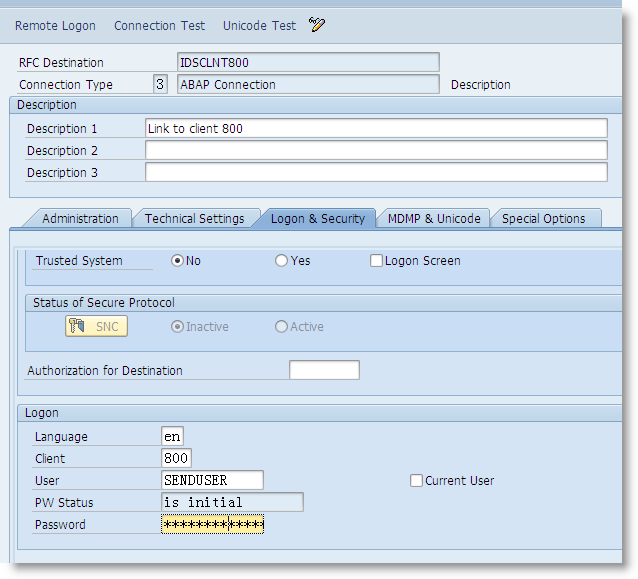Click Remote Logon in the toolbar

[x=55, y=26]
